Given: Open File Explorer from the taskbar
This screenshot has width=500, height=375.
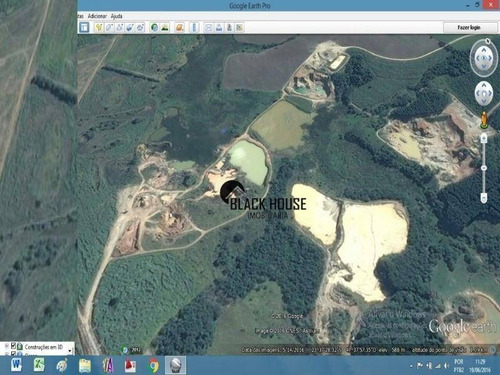Looking at the screenshot, I should point(85,365).
